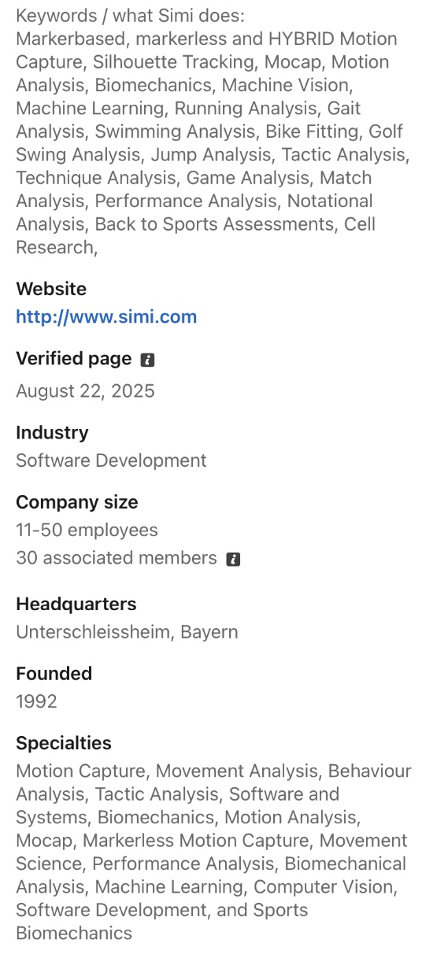Click the Industry section heading
Viewport: 437px width, 980px height.
pyautogui.click(x=52, y=432)
